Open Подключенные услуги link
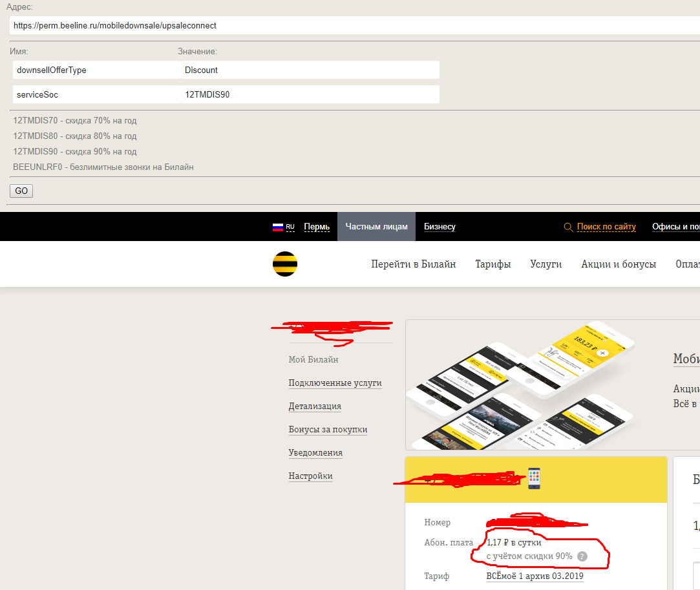Screen dimensions: 700x590 click(x=335, y=383)
